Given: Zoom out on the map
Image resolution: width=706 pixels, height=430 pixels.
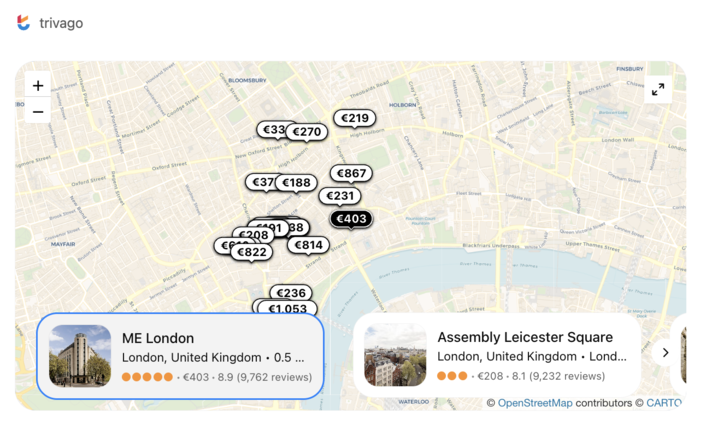Looking at the screenshot, I should point(38,111).
